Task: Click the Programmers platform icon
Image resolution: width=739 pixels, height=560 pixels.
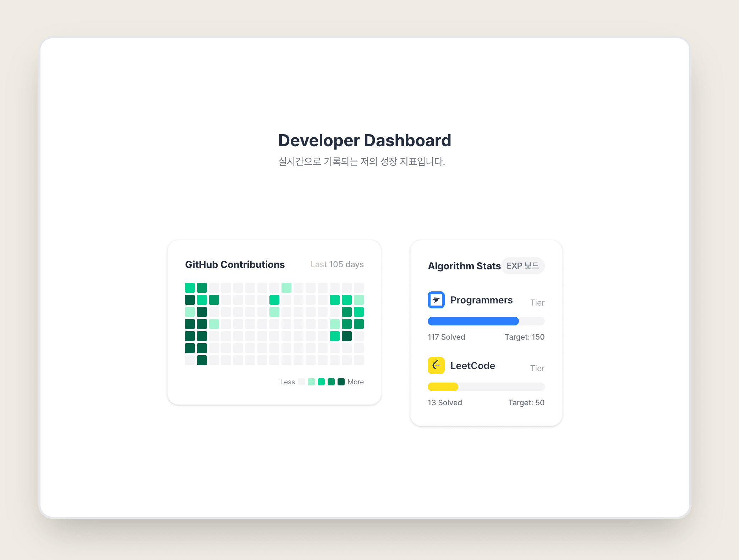Action: [x=436, y=300]
